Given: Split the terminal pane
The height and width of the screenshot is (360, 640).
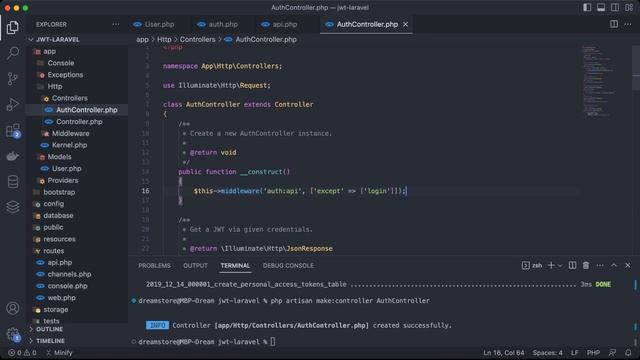Looking at the screenshot, I should (572, 265).
